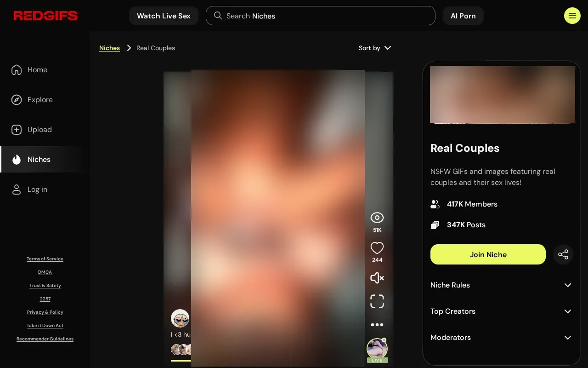Click the 417K Members count

click(x=472, y=204)
